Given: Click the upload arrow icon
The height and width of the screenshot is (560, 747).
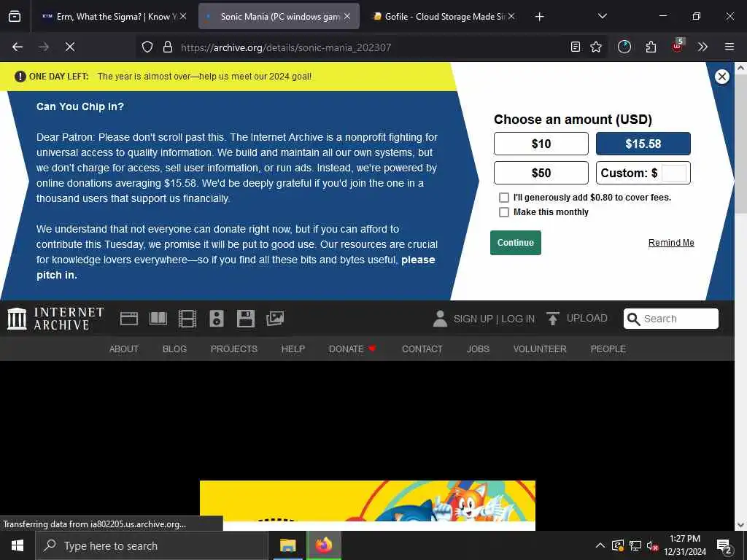Looking at the screenshot, I should pos(553,319).
